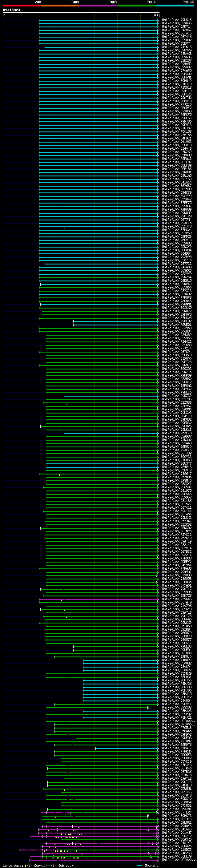Select hit label UniRef100_A3AW64
Image resolution: width=197 pixels, height=868 pixels.
tap(177, 802)
